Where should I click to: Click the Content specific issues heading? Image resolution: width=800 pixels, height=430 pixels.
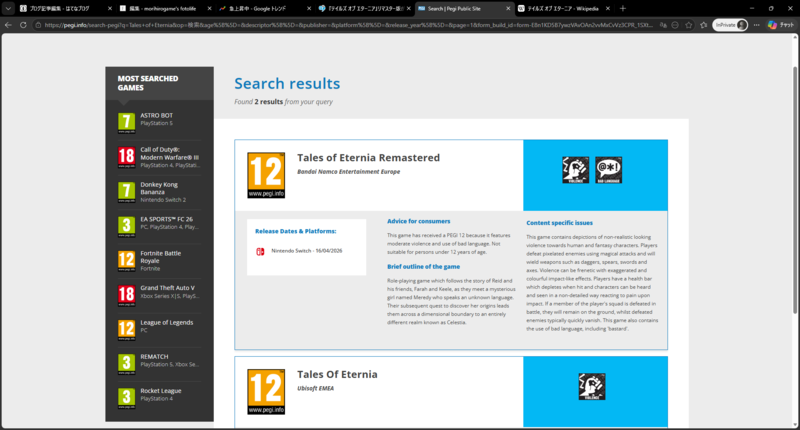tap(559, 223)
